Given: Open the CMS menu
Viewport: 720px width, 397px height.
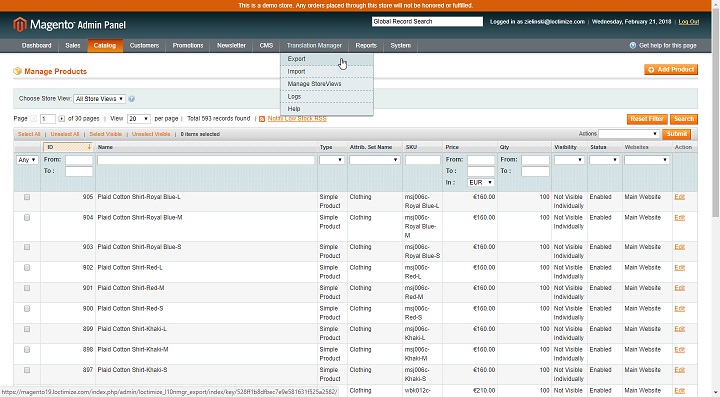Looking at the screenshot, I should click(x=266, y=45).
